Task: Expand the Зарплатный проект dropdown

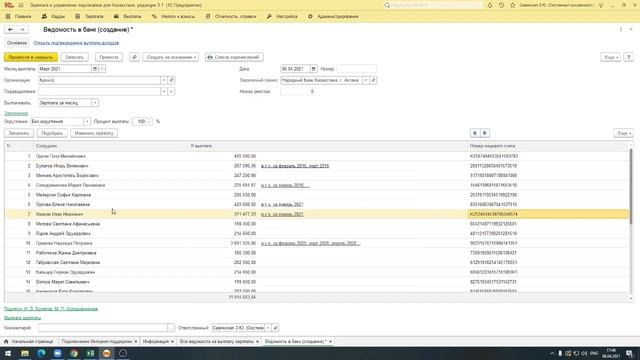Action: click(x=366, y=80)
